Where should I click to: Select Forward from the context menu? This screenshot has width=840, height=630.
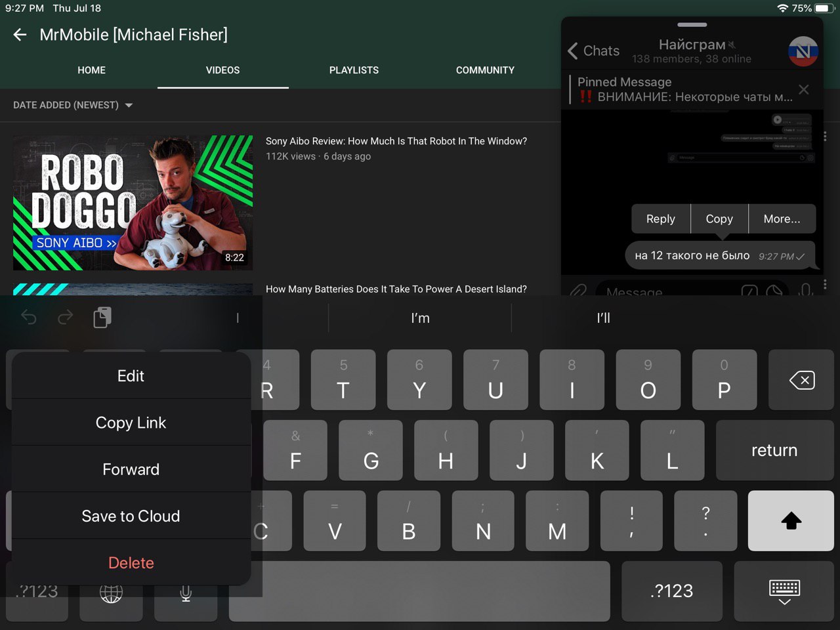(x=131, y=469)
